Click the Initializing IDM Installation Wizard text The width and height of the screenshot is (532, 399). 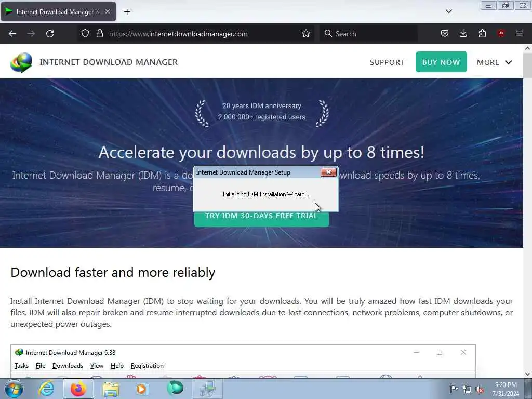tap(265, 194)
